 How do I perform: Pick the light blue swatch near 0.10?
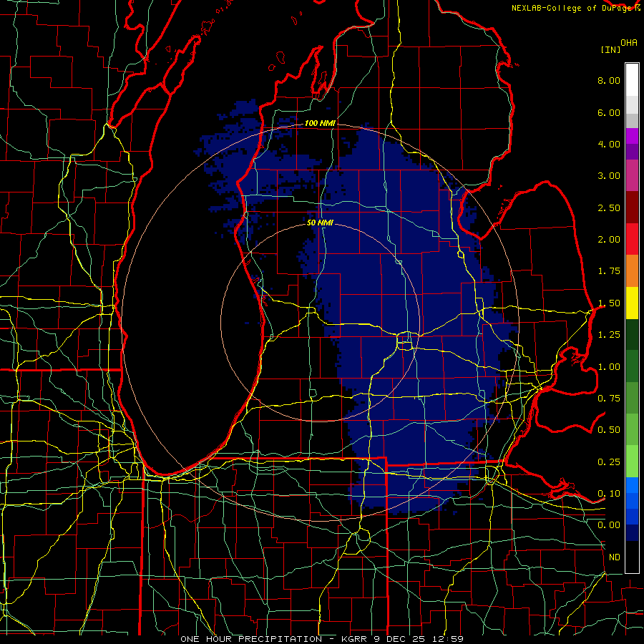coord(632,485)
